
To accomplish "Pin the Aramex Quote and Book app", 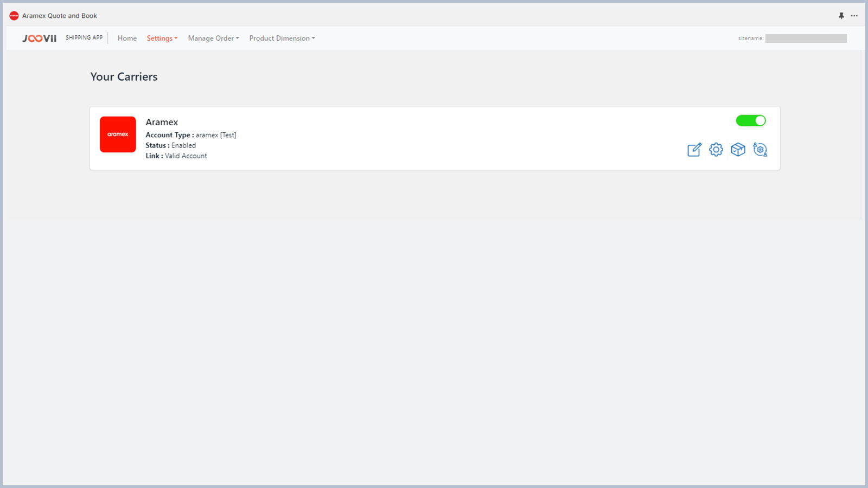I will (x=841, y=16).
